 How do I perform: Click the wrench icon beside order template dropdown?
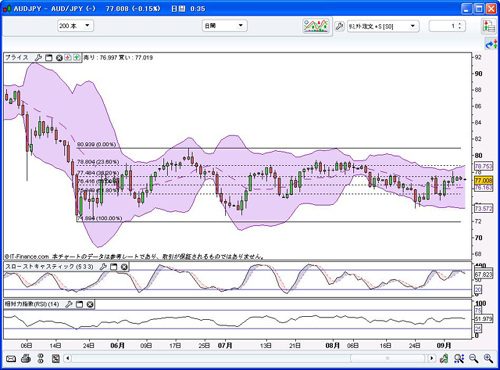[339, 26]
